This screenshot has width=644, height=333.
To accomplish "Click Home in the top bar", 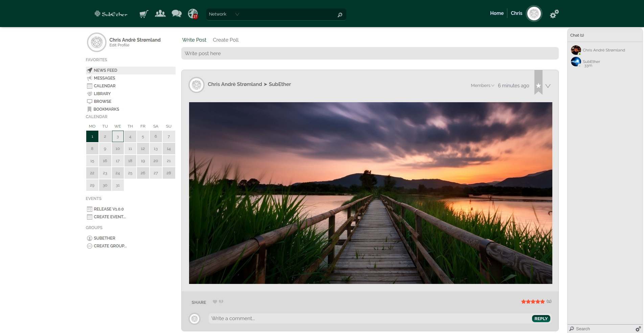I will [x=497, y=13].
